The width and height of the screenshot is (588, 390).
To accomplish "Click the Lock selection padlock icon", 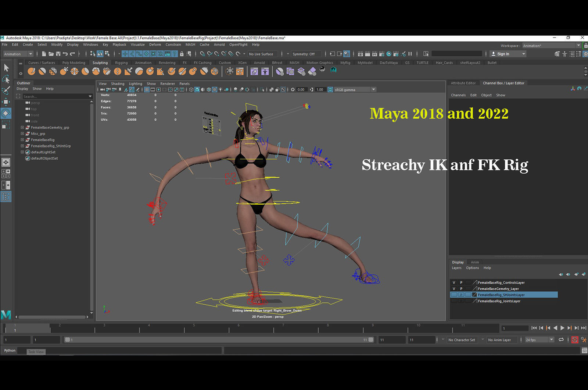I will click(182, 54).
